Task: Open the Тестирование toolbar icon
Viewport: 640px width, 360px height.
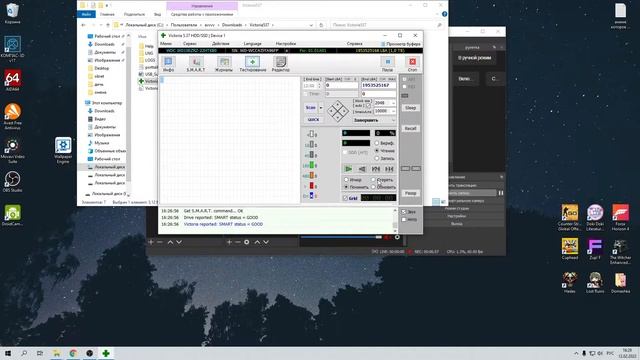Action: pos(253,64)
